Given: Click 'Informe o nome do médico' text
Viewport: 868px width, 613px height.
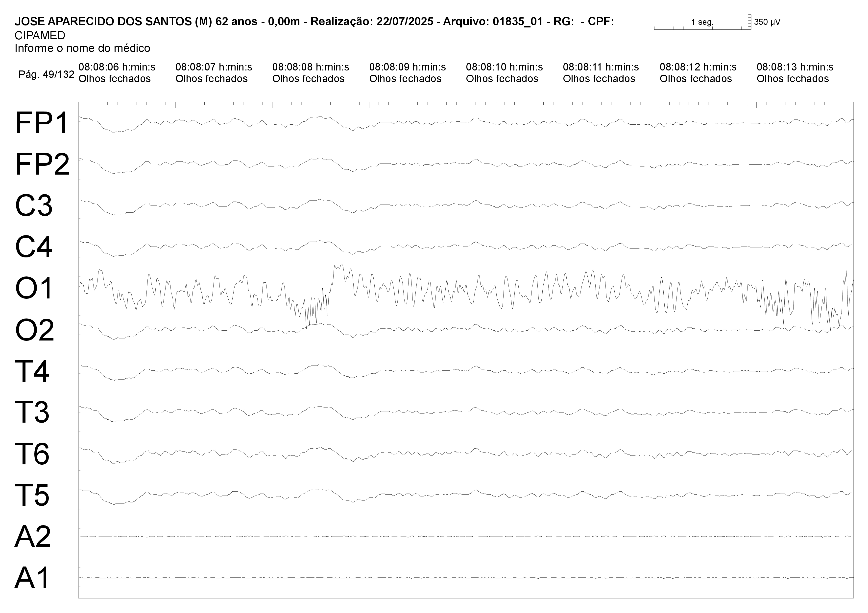Looking at the screenshot, I should [x=82, y=48].
